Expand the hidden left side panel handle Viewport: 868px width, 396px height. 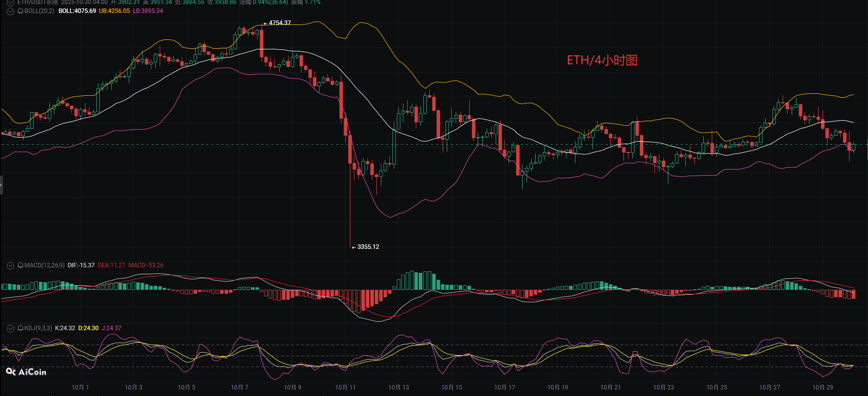(1, 185)
